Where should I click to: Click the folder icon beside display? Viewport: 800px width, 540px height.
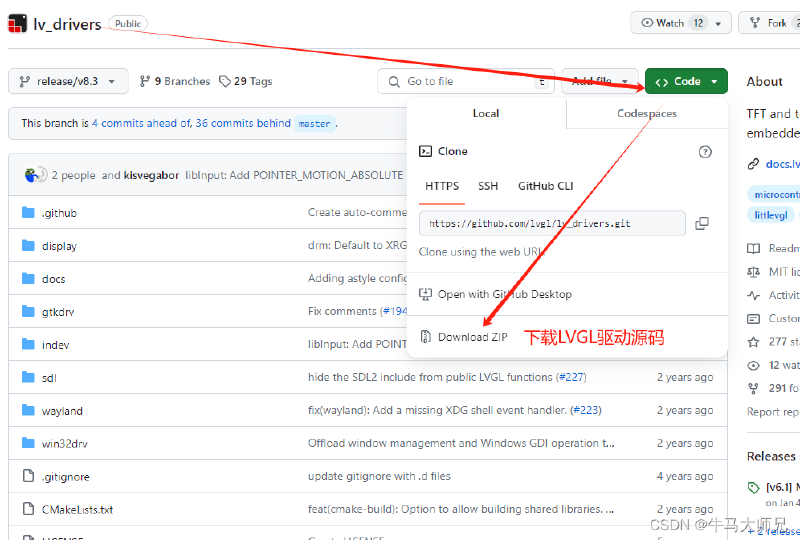(28, 246)
